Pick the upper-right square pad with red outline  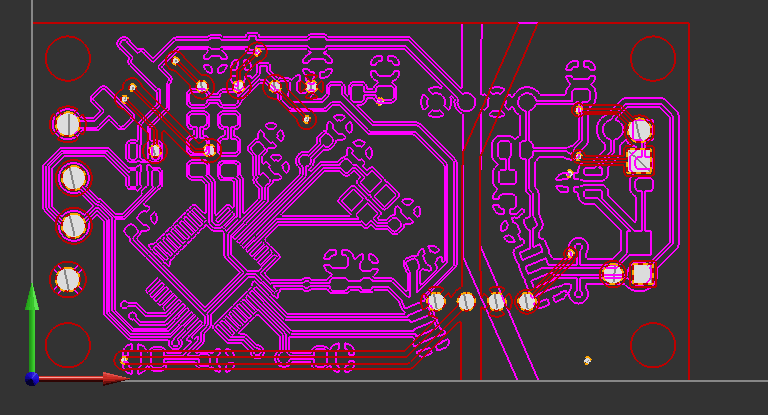640,161
